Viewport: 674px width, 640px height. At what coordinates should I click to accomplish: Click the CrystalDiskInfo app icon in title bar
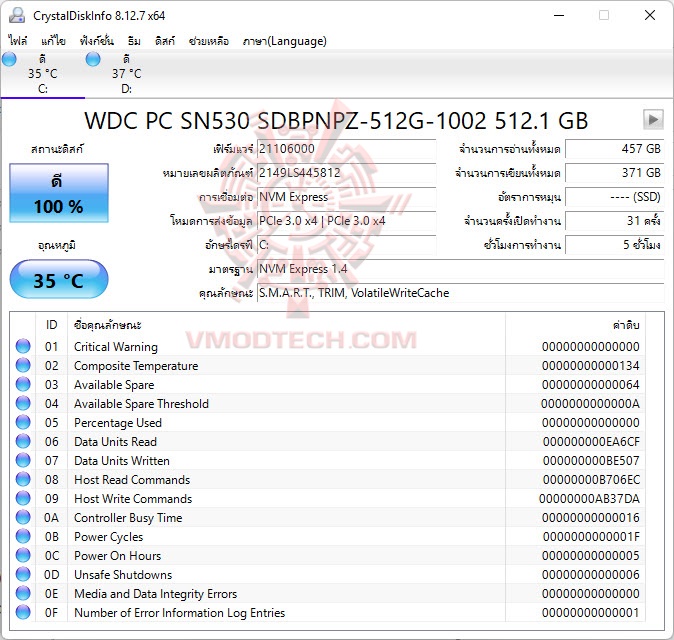tap(17, 15)
